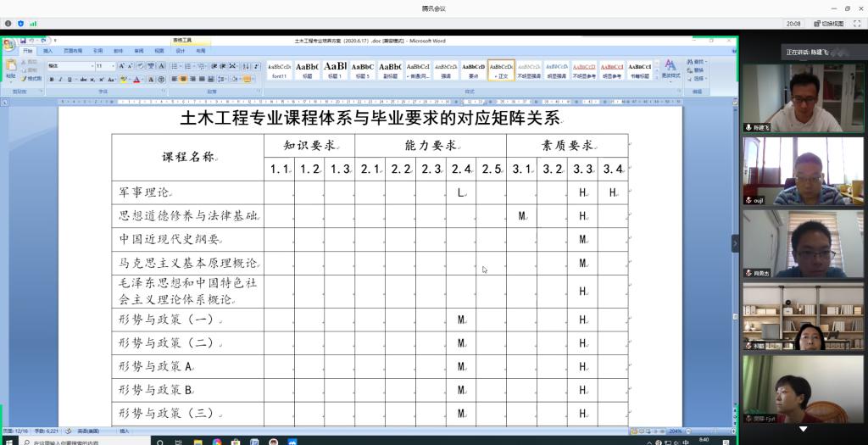Viewport: 868px width, 445px height.
Task: Select the video thumbnail of participant ouji
Action: point(803,171)
